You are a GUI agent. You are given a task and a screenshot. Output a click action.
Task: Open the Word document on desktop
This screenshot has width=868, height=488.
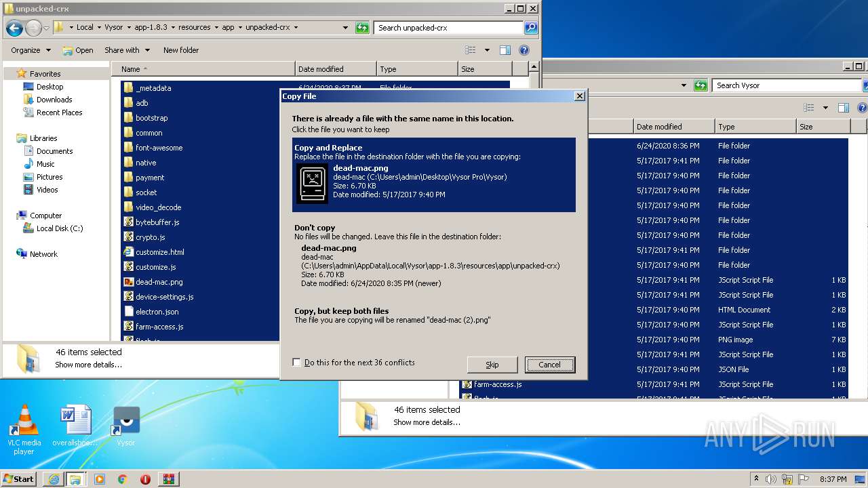(75, 426)
